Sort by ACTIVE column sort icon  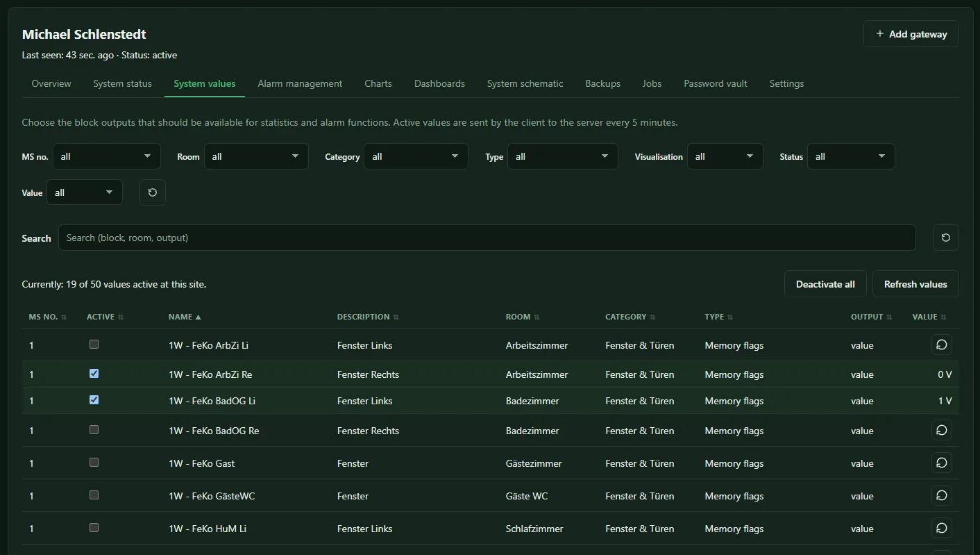[121, 317]
